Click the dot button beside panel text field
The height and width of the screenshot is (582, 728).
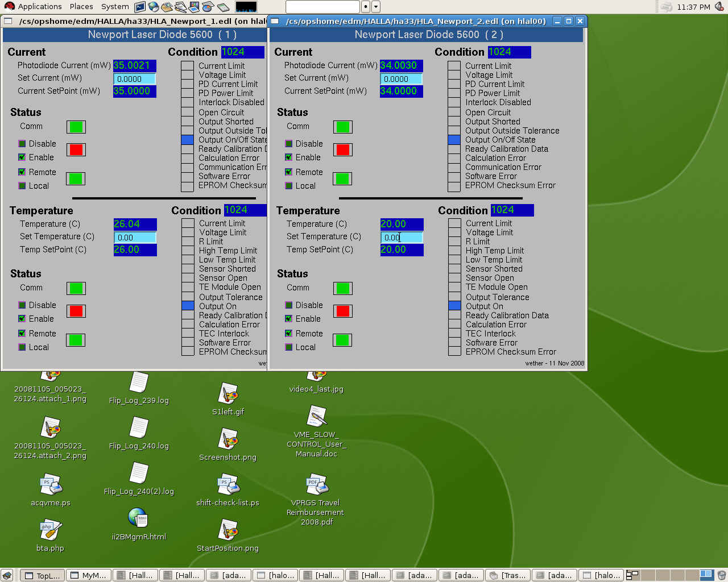pyautogui.click(x=366, y=7)
